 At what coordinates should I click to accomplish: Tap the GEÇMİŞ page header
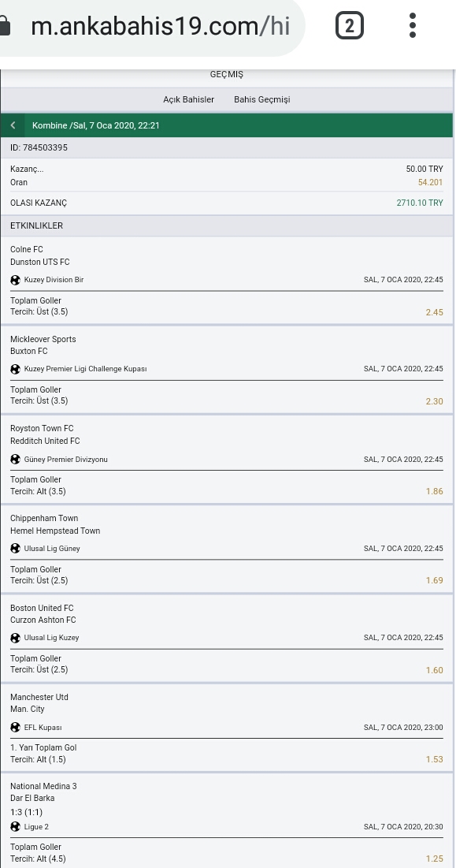pyautogui.click(x=227, y=75)
